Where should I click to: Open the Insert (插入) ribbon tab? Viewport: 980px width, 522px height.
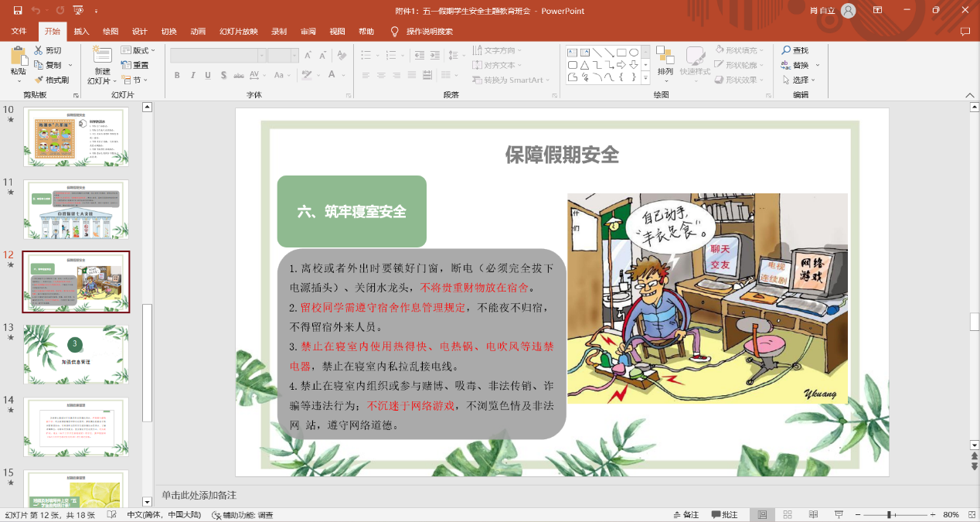(x=81, y=32)
